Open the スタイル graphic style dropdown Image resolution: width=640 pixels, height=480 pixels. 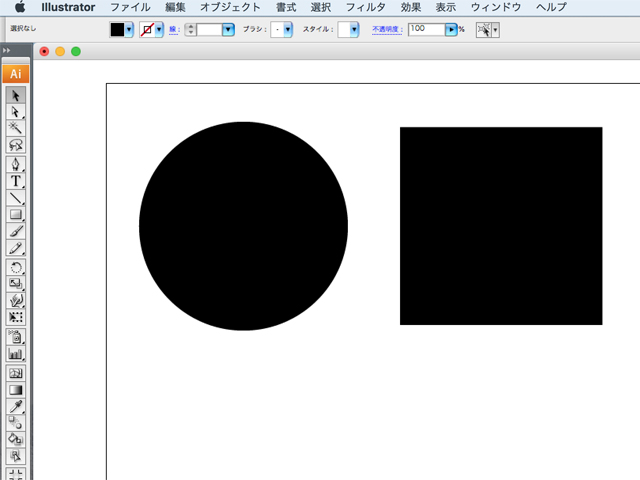click(x=354, y=29)
